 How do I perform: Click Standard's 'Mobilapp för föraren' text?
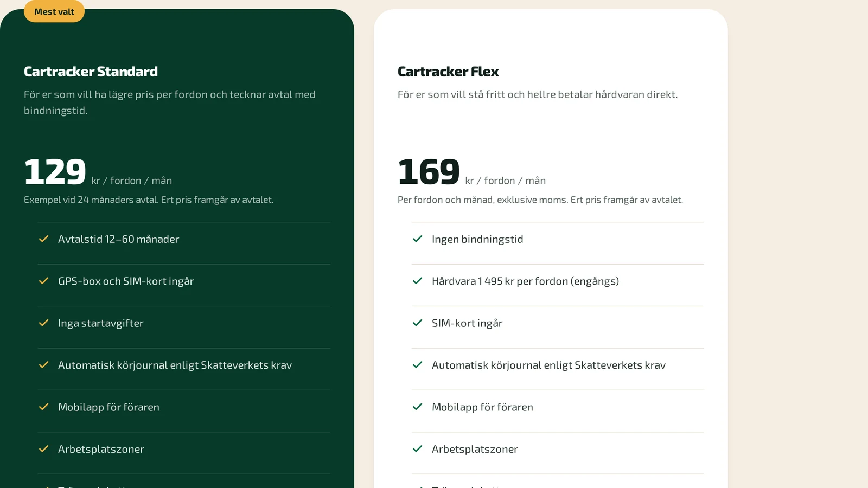coord(108,407)
